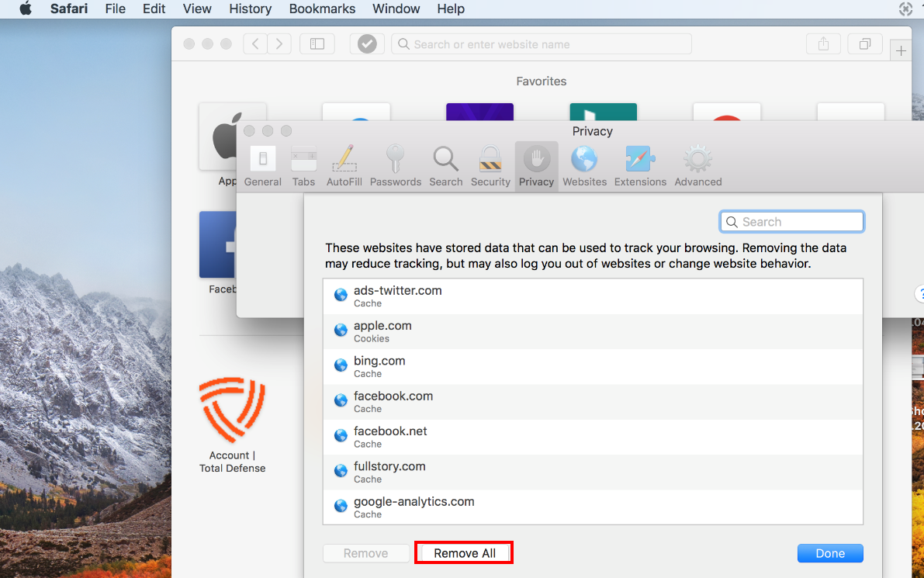Click the grayed-out Remove button

(366, 553)
